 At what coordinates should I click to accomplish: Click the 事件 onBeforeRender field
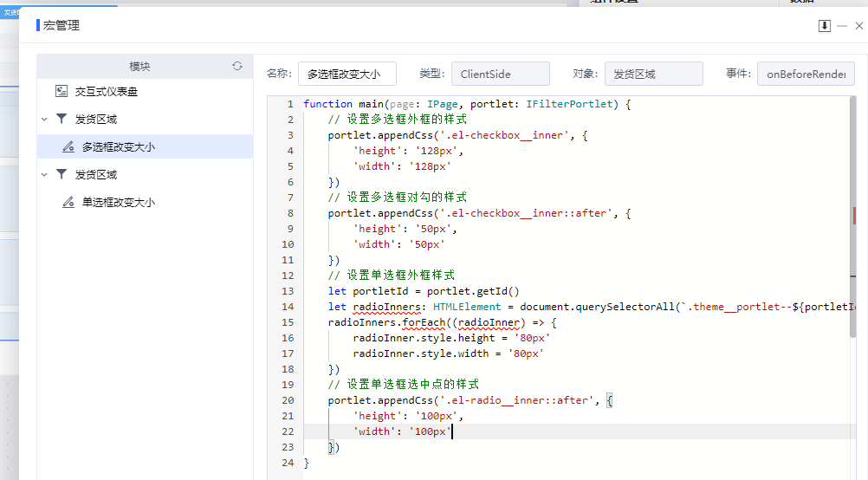tap(806, 74)
